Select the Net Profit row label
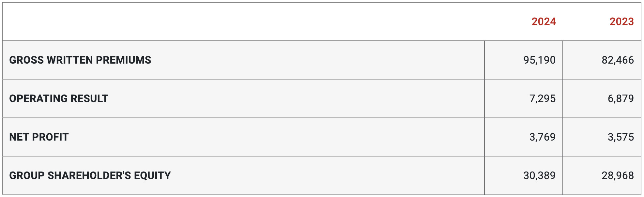 tap(39, 137)
